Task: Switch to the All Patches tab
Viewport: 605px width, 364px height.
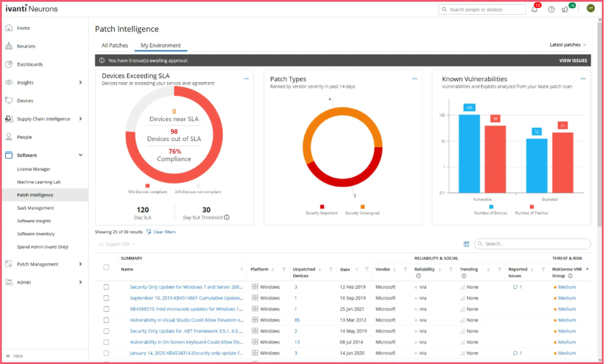Action: 115,45
